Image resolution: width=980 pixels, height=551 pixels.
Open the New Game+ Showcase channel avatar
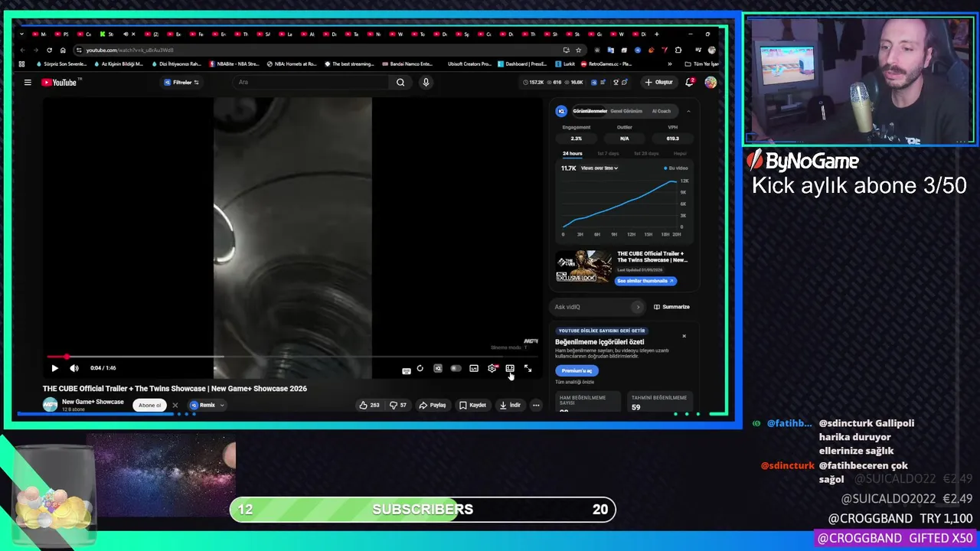click(50, 405)
